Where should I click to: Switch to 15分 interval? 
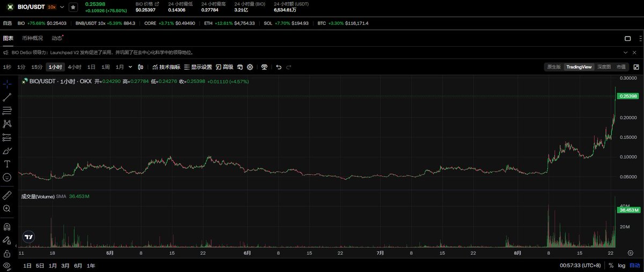pos(36,67)
